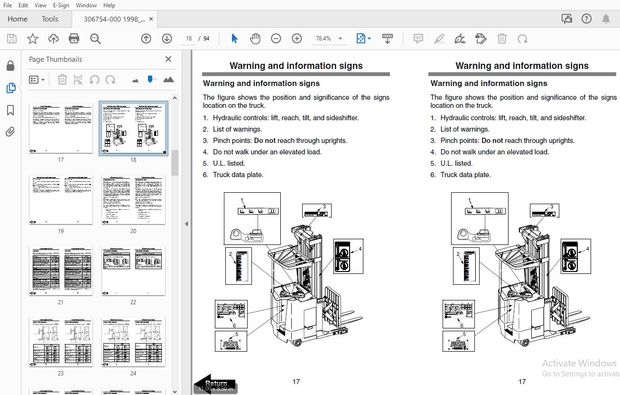620x395 pixels.
Task: Upload the file to the cloud
Action: (53, 39)
